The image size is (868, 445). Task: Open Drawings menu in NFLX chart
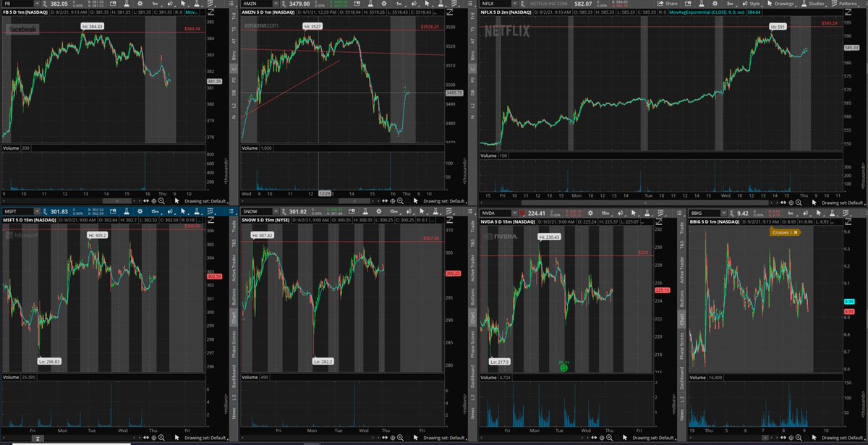pyautogui.click(x=780, y=4)
